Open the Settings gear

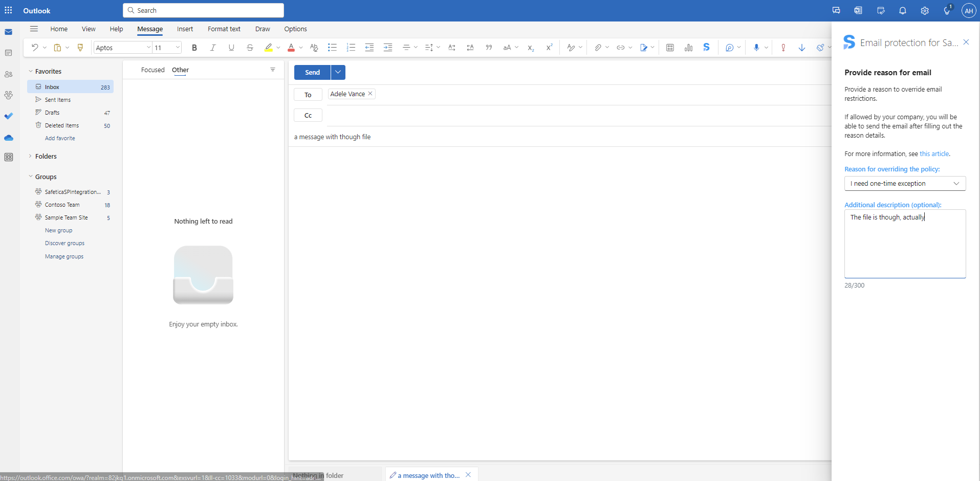[x=925, y=10]
